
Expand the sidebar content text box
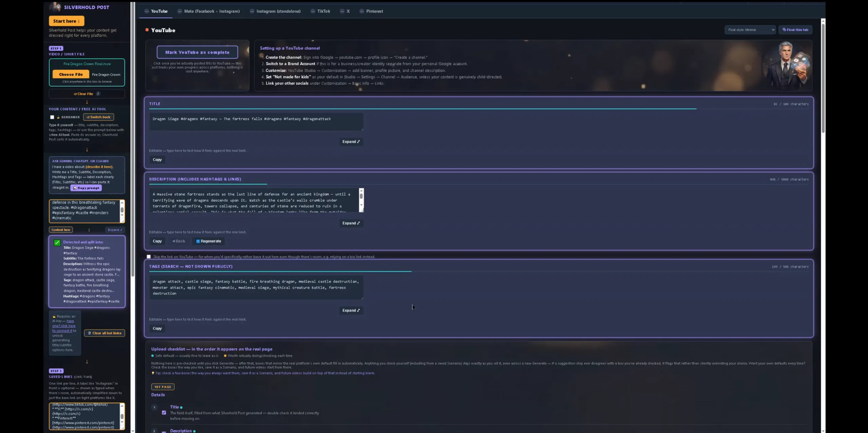(115, 230)
